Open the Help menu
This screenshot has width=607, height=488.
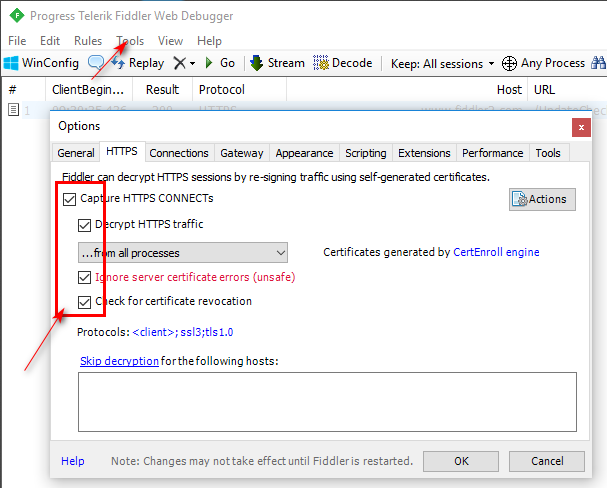coord(209,41)
